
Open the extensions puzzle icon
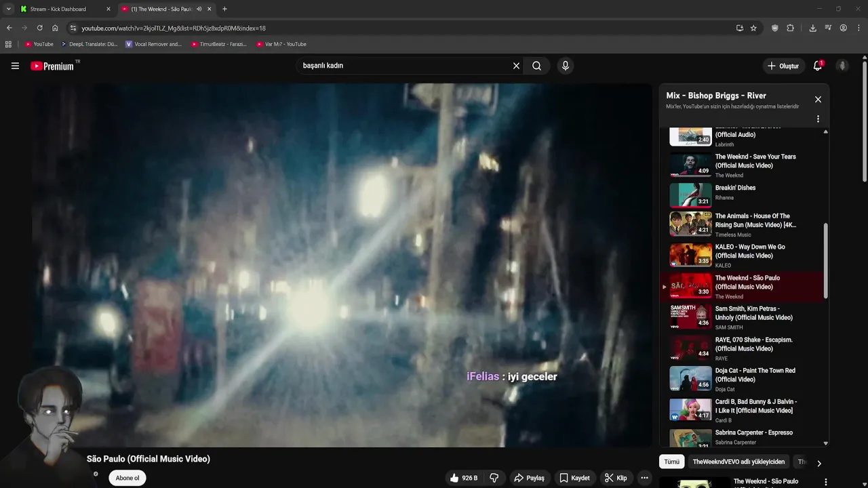(x=790, y=28)
